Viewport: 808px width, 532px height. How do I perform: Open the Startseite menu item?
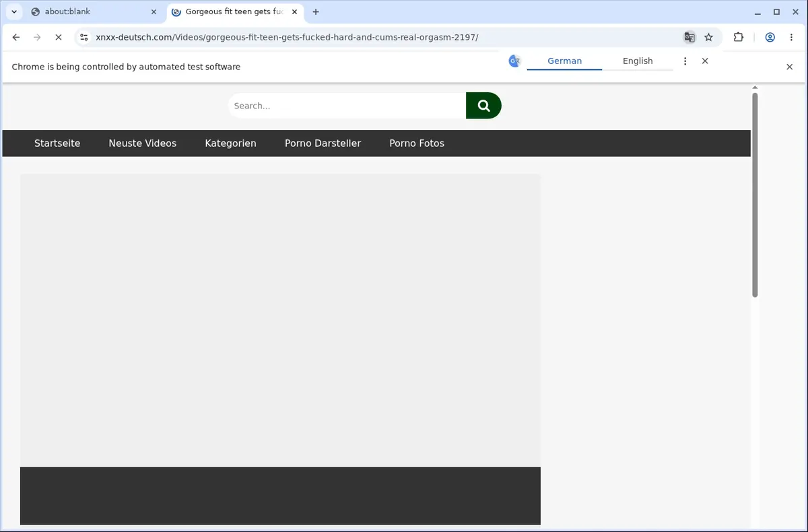(57, 143)
